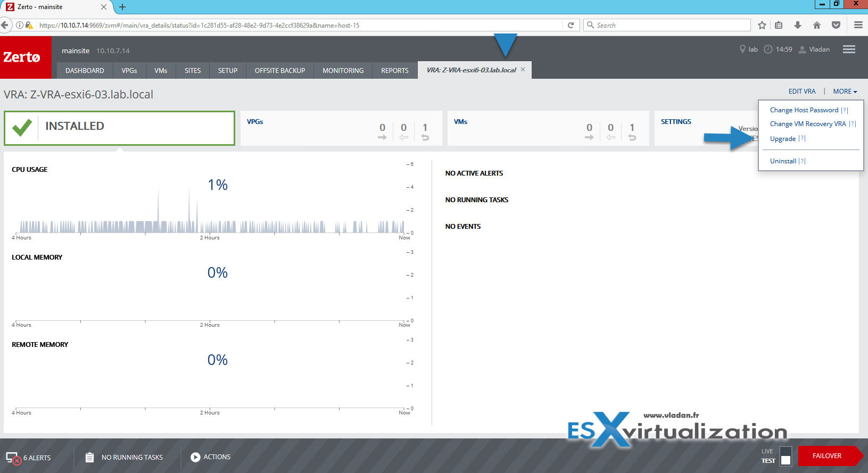868x473 pixels.
Task: Click browser back arrow button
Action: pos(5,25)
